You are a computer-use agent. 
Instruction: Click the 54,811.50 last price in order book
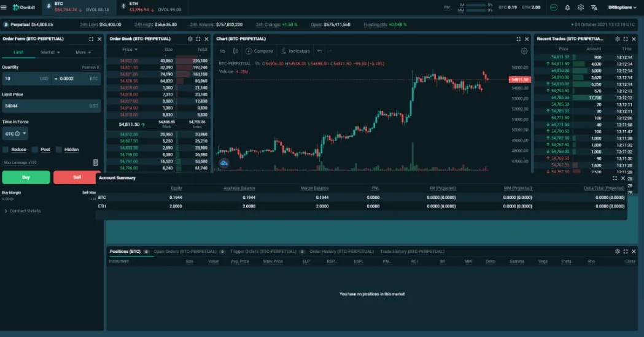coord(130,125)
